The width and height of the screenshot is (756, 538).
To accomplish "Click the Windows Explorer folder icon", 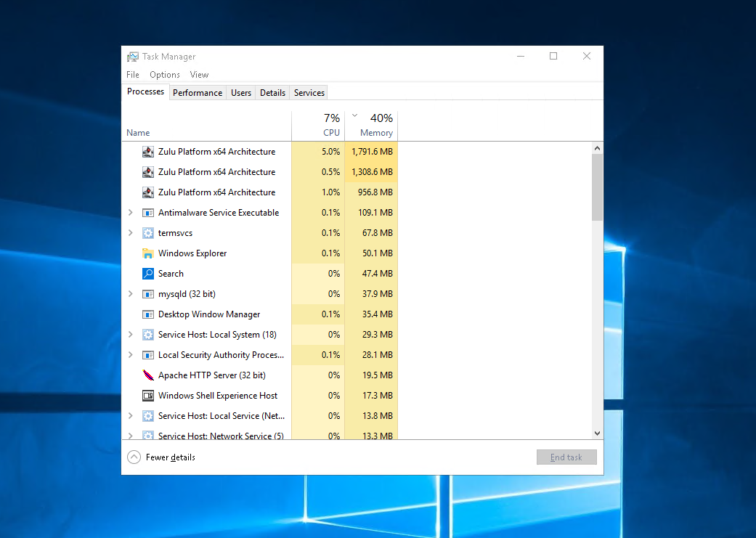I will (x=148, y=253).
